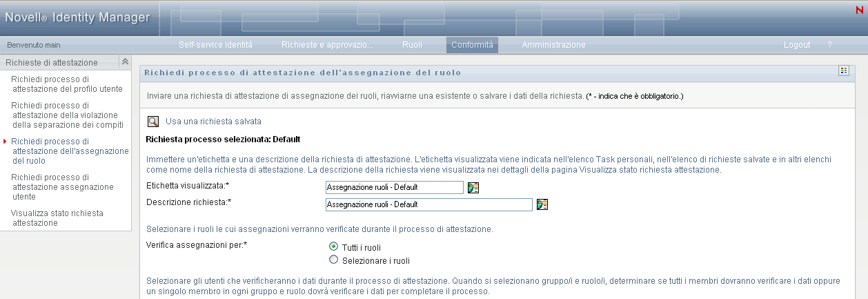This screenshot has width=868, height=299.
Task: Open localization icon beside Etichetta visualizzata
Action: (473, 187)
